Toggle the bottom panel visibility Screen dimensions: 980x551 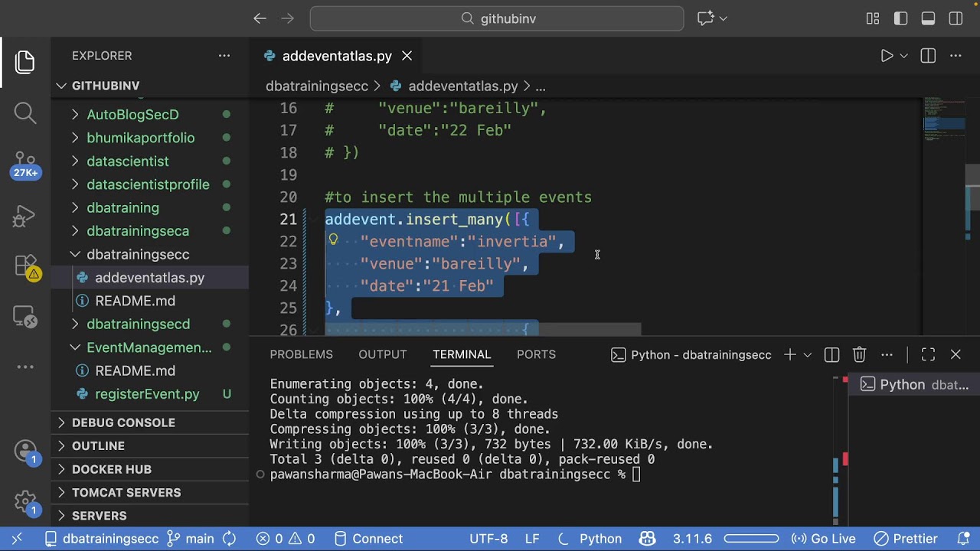928,18
